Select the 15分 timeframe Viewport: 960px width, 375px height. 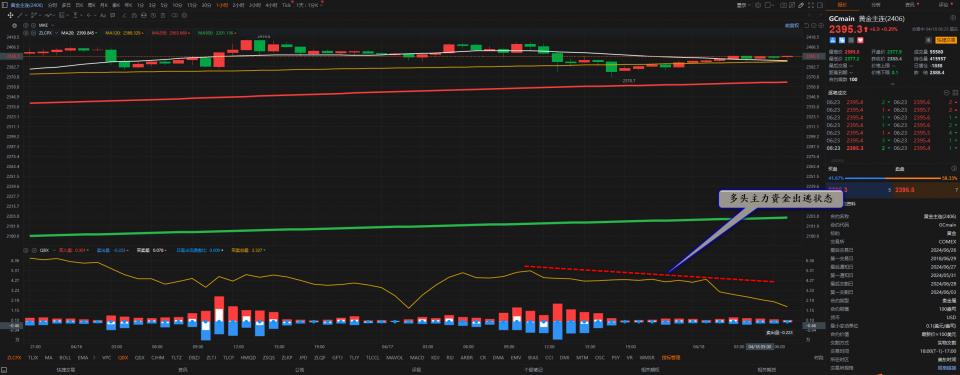(191, 5)
